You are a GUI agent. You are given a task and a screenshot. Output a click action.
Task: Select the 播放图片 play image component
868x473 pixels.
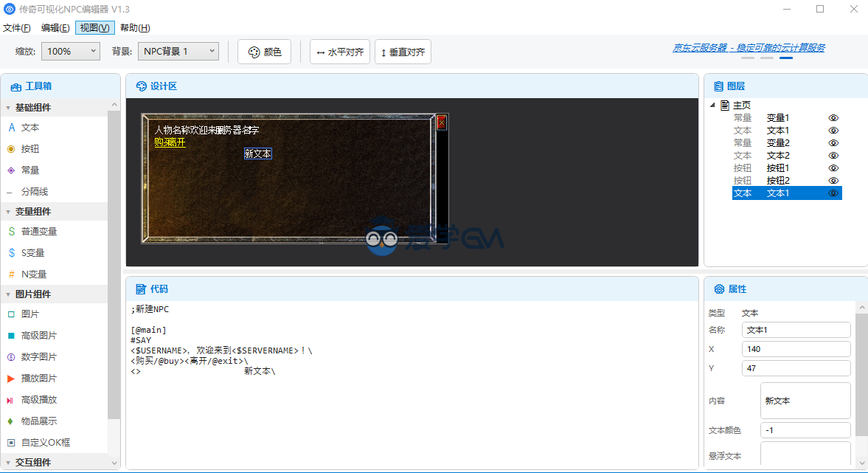38,379
